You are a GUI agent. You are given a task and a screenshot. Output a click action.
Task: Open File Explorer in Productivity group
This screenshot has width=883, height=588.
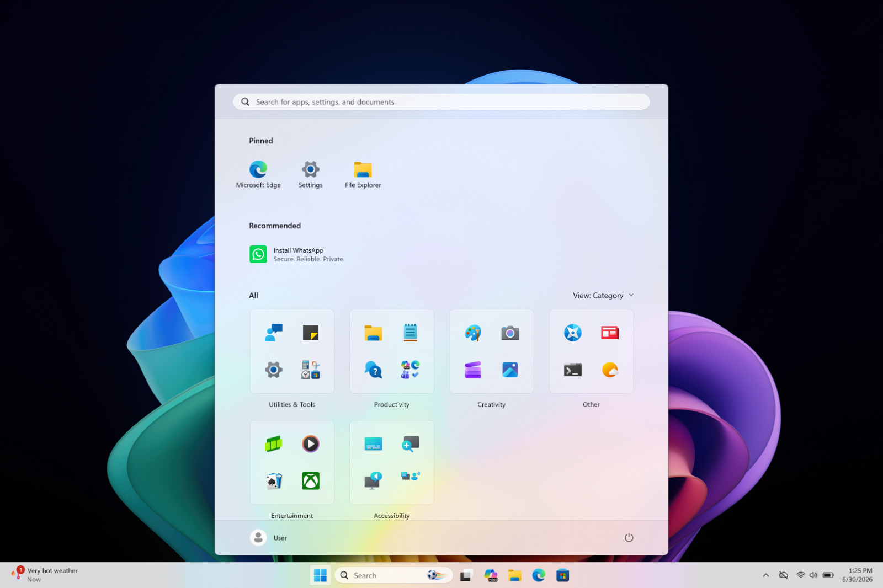click(x=374, y=333)
